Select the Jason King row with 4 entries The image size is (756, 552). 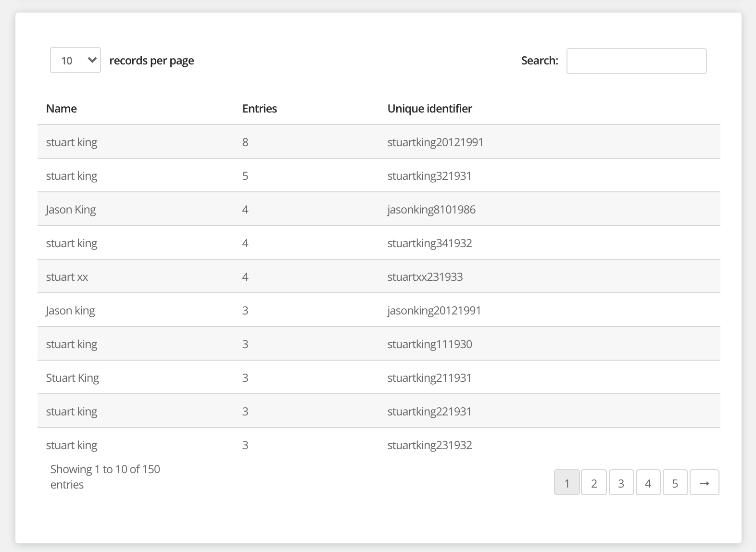[x=71, y=210]
